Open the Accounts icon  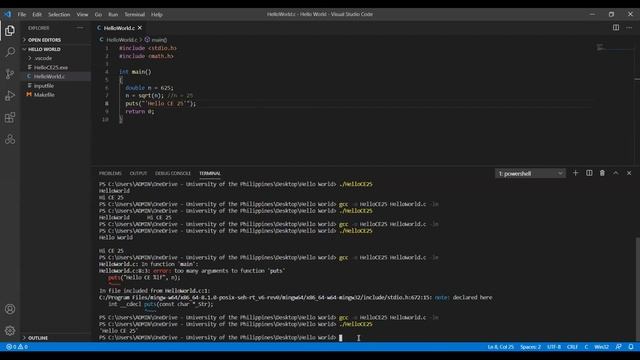[10, 309]
